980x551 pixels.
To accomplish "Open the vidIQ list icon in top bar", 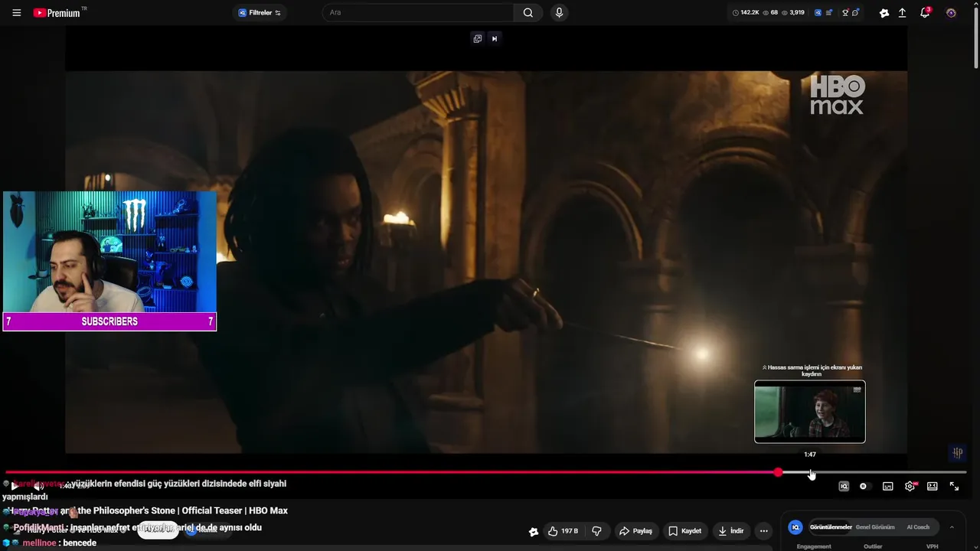I will [829, 13].
